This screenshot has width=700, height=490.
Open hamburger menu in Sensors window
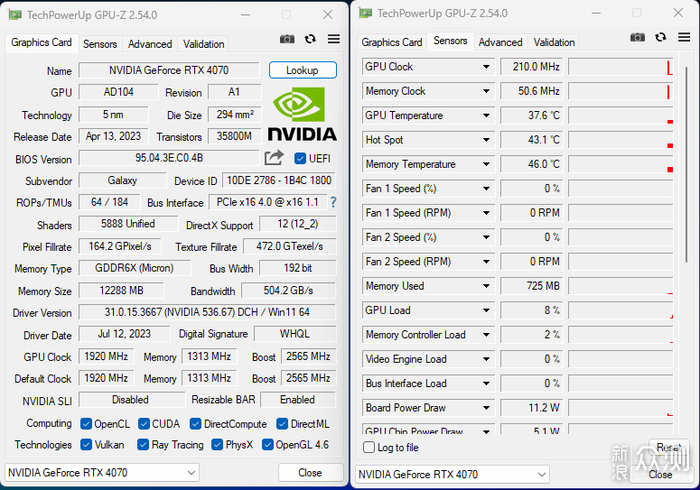pyautogui.click(x=684, y=37)
